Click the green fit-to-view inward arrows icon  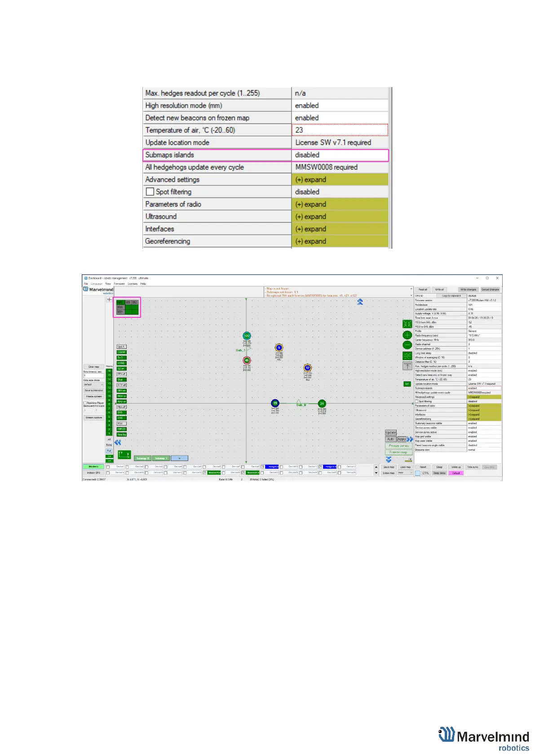coord(407,324)
